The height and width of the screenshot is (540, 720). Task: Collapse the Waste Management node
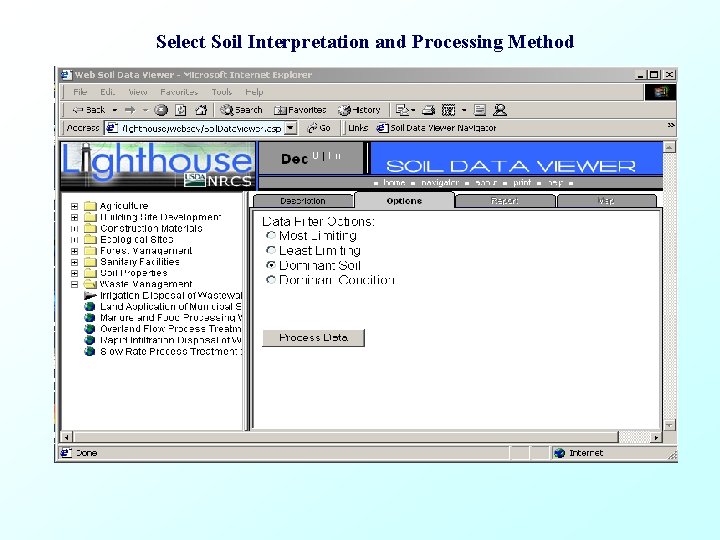point(74,285)
